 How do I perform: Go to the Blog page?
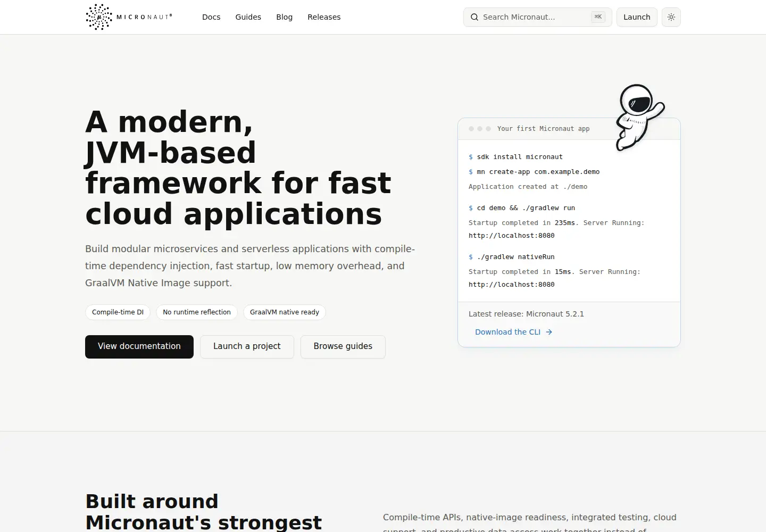tap(285, 17)
